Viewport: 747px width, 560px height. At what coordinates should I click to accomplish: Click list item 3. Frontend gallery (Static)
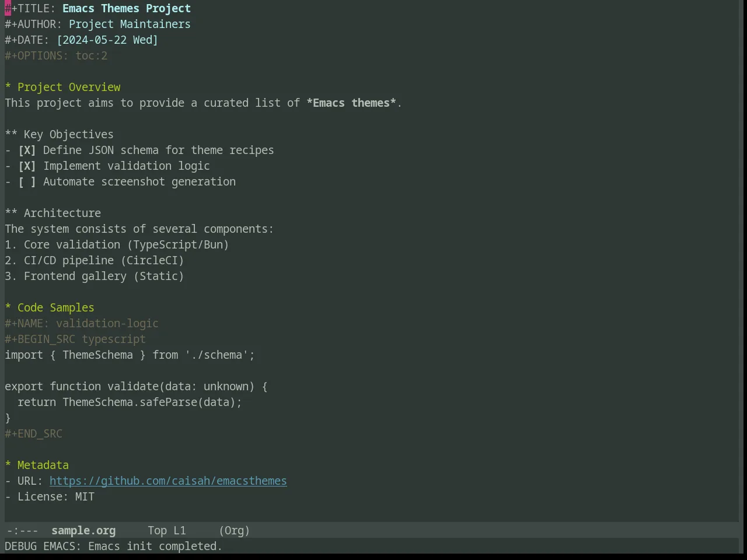click(x=95, y=276)
